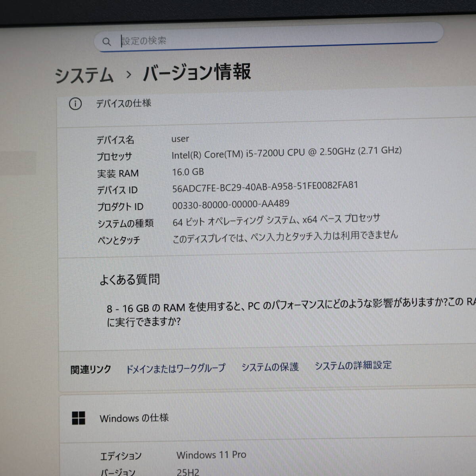Click the エディション Windows 11 Pro value
The height and width of the screenshot is (476, 476).
point(211,455)
